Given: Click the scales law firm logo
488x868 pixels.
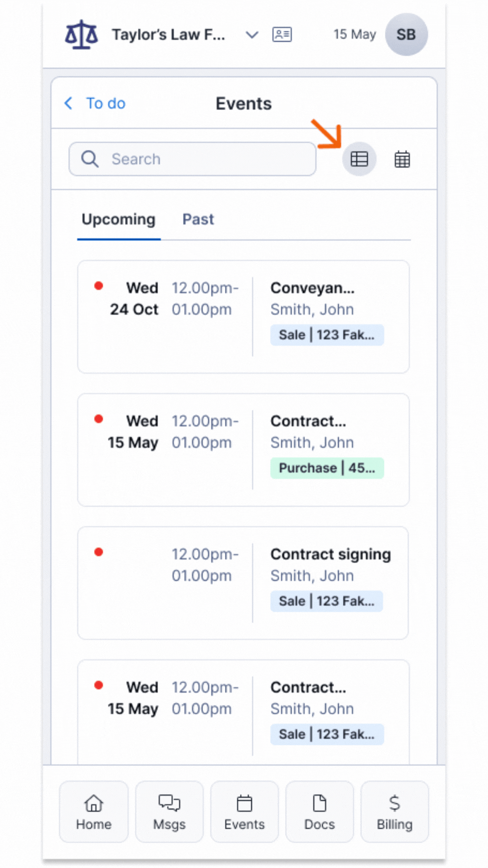Looking at the screenshot, I should pyautogui.click(x=81, y=34).
